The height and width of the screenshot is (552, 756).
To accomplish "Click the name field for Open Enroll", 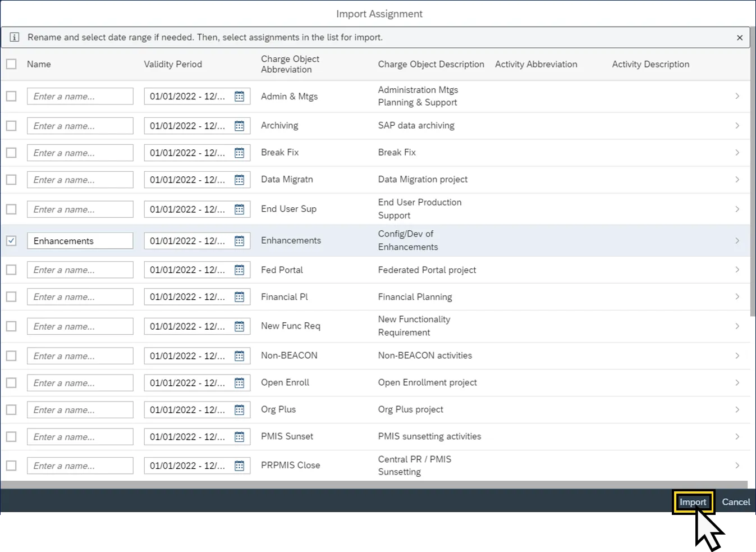I will [x=80, y=383].
